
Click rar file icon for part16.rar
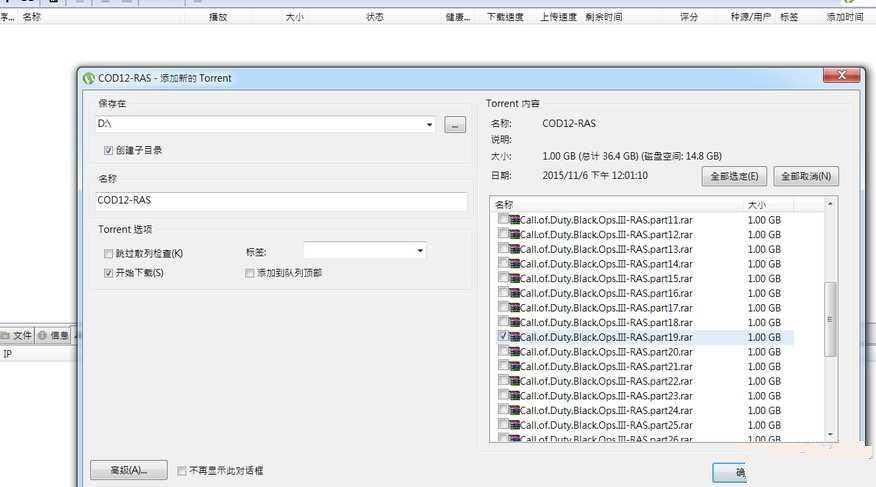[x=515, y=293]
